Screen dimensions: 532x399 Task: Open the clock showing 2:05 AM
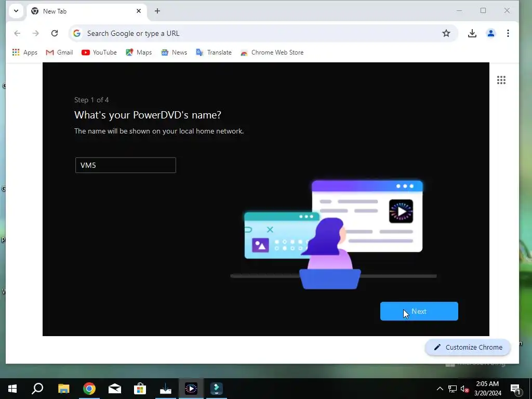[487, 389]
